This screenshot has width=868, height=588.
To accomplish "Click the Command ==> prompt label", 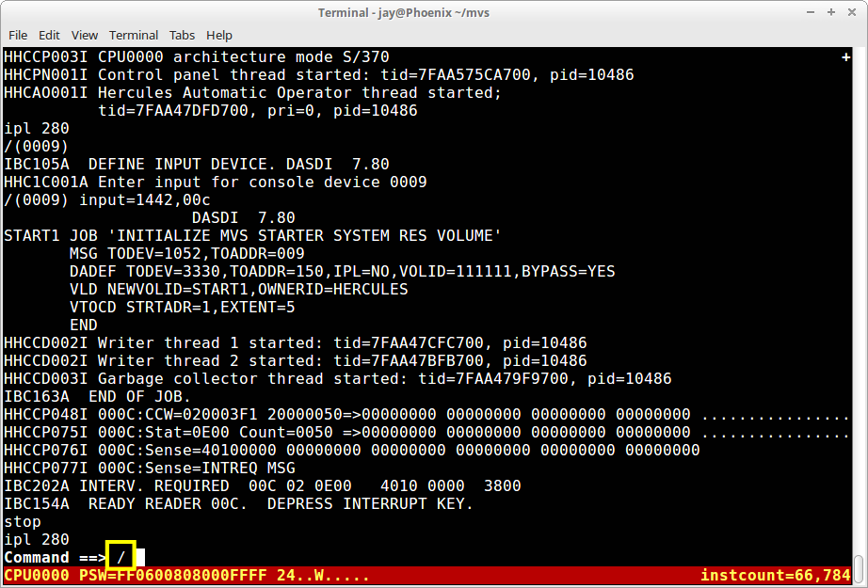I will click(55, 558).
